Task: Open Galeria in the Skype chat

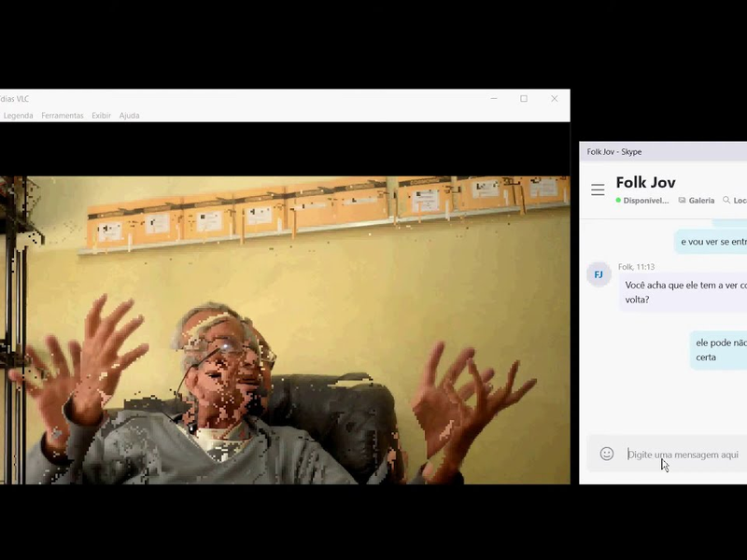Action: (701, 201)
